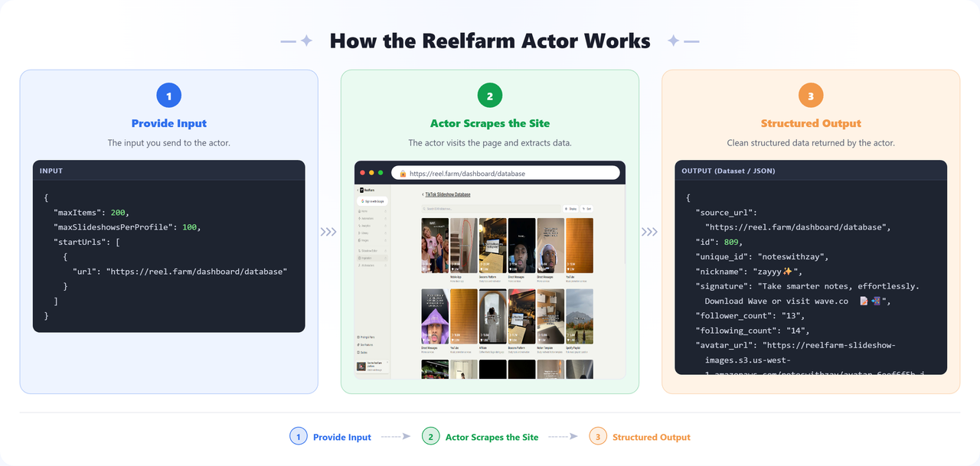Image resolution: width=980 pixels, height=466 pixels.
Task: Open the purple-hat Direct Messages thumbnail
Action: click(435, 316)
